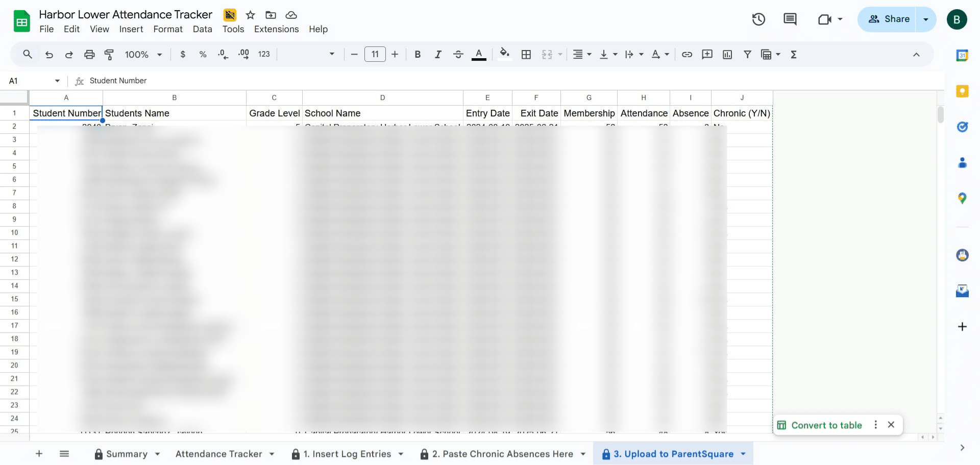Open the vertical align dropdown
This screenshot has height=465, width=980.
608,54
